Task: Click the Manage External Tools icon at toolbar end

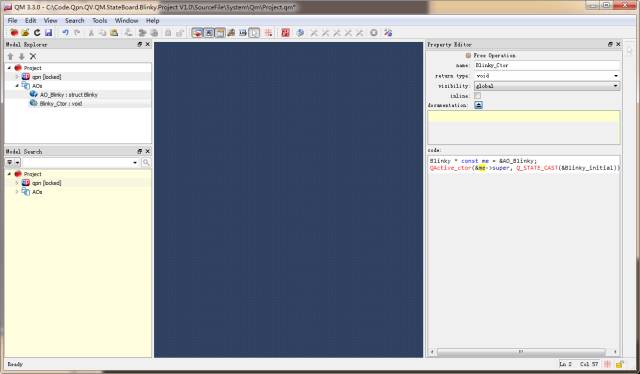Action: [x=388, y=33]
